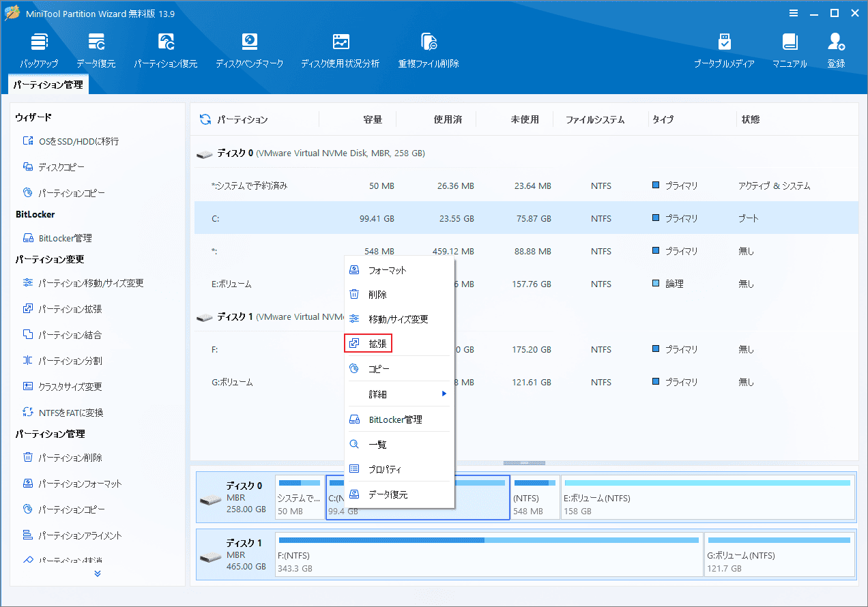Screen dimensions: 868x607
Task: Select パーティション結合 in the sidebar
Action: 63,335
